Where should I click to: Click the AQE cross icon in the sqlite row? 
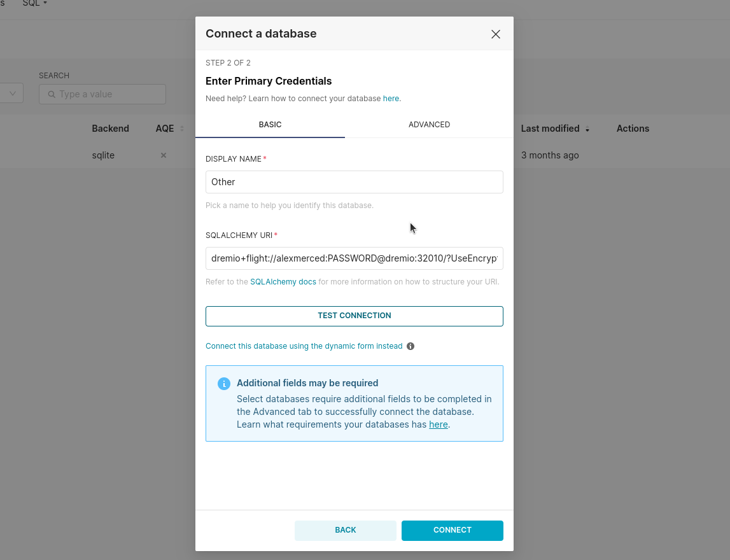tap(164, 155)
